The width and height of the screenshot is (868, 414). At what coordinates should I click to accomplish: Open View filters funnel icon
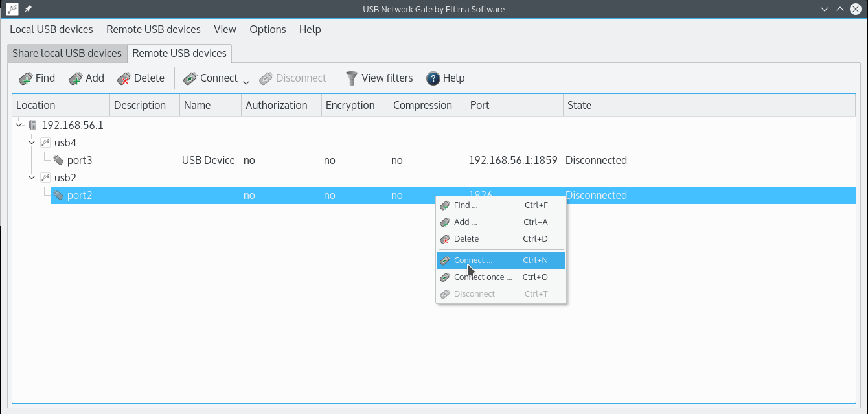coord(351,78)
